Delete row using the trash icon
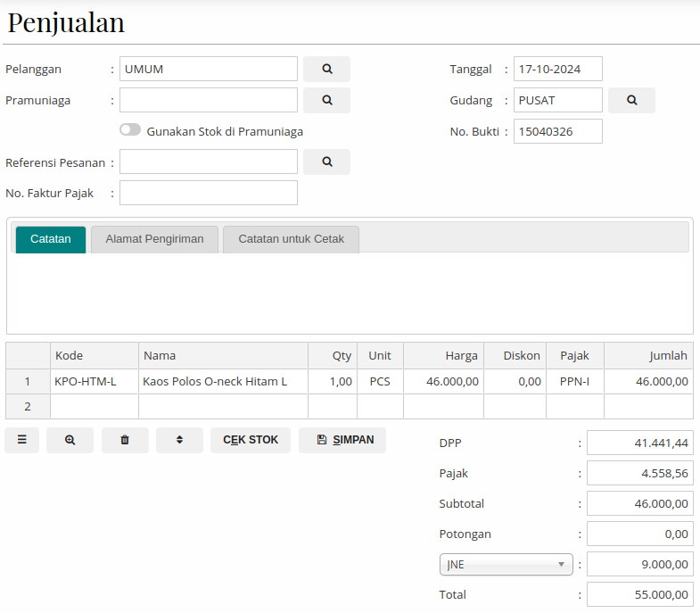 [x=125, y=440]
